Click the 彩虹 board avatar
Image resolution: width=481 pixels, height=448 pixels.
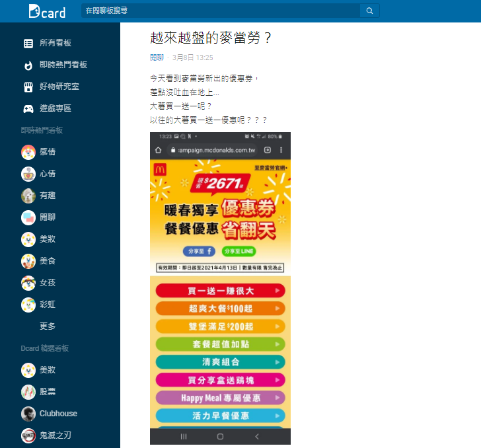(28, 305)
